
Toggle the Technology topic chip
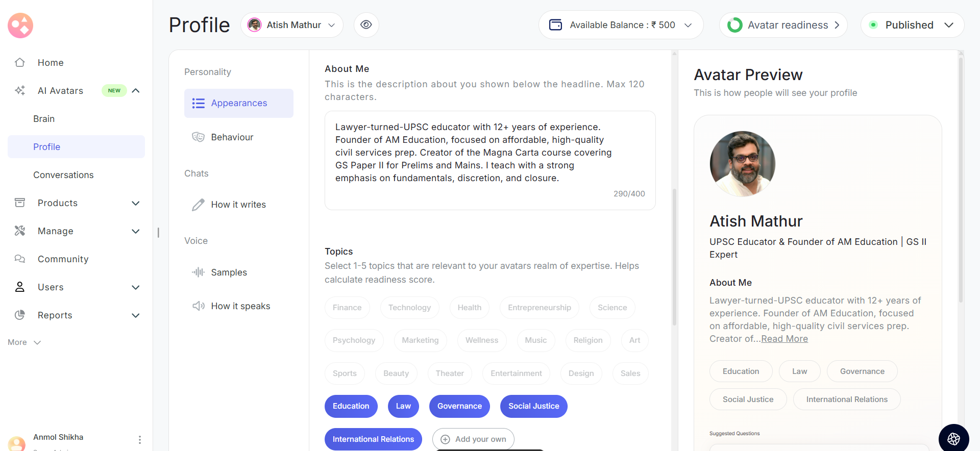pyautogui.click(x=409, y=308)
